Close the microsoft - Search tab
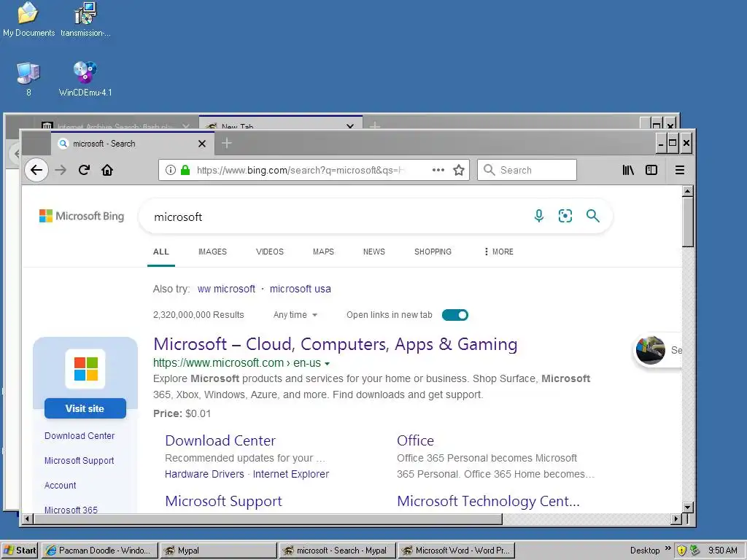This screenshot has width=747, height=560. click(202, 144)
